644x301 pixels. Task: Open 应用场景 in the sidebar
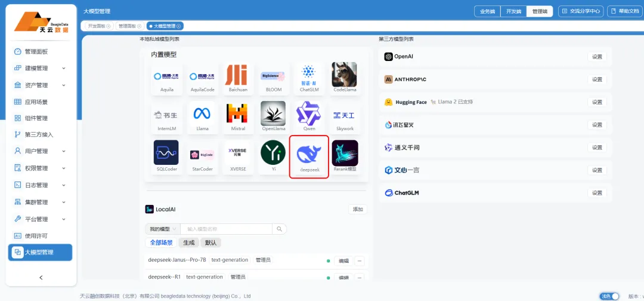(41, 102)
